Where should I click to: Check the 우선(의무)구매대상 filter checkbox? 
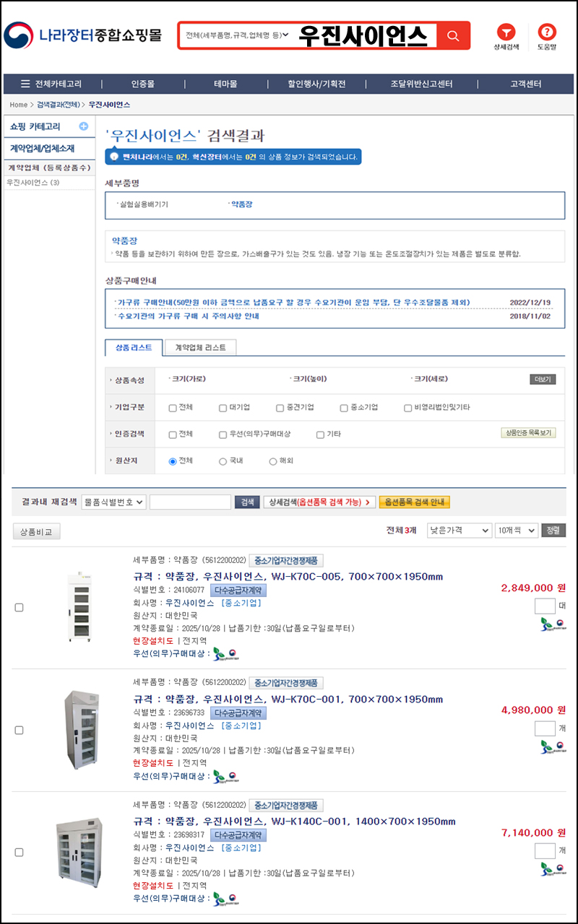coord(223,435)
